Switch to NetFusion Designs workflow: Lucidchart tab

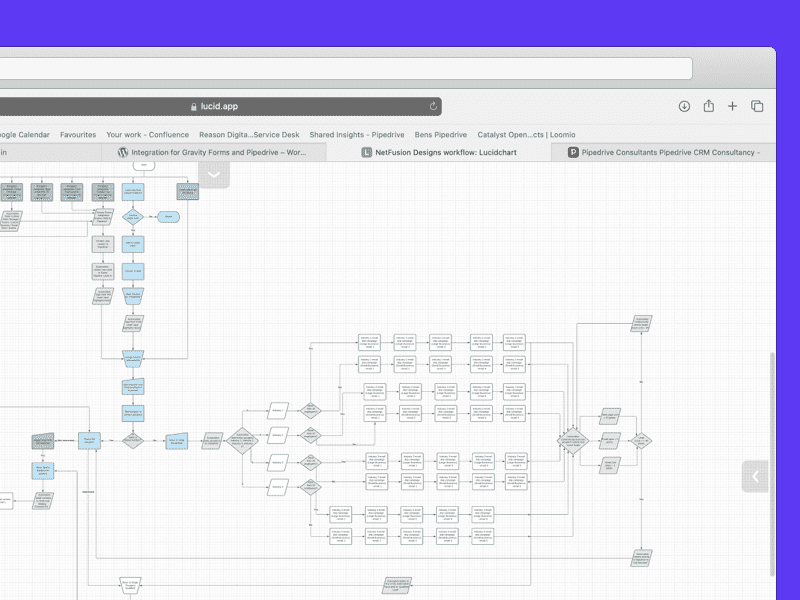(x=439, y=152)
